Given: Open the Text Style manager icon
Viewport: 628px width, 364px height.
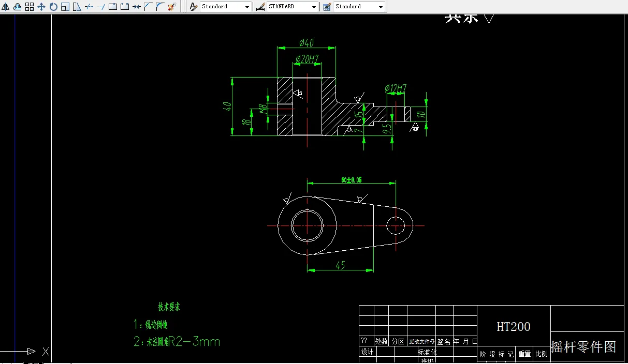Looking at the screenshot, I should pos(193,7).
